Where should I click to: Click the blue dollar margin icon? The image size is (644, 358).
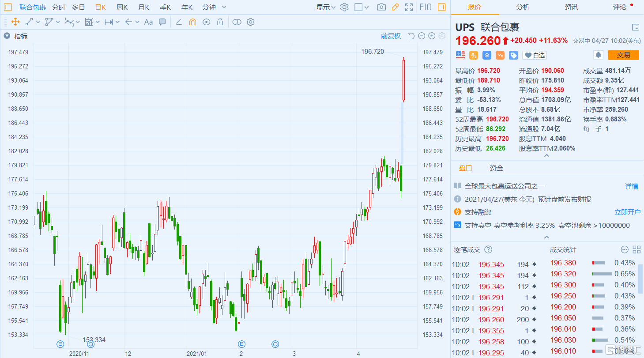pyautogui.click(x=487, y=55)
